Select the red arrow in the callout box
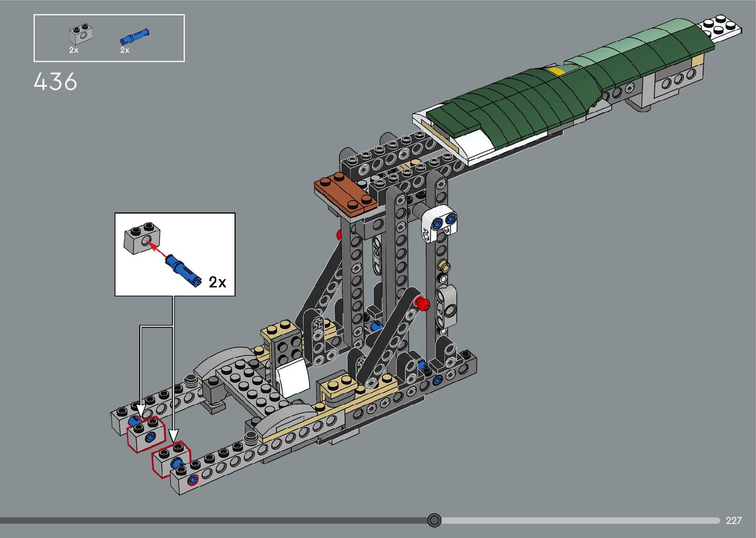 158,248
